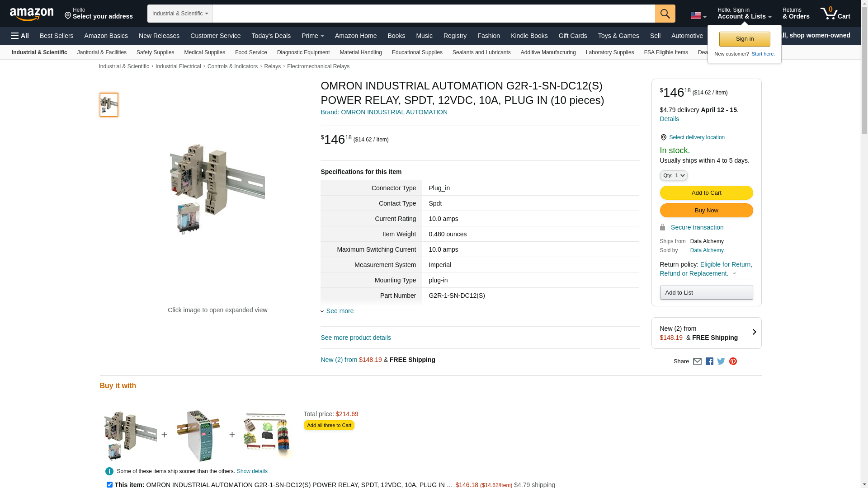Open the All hamburger menu
The image size is (868, 488).
click(x=20, y=36)
